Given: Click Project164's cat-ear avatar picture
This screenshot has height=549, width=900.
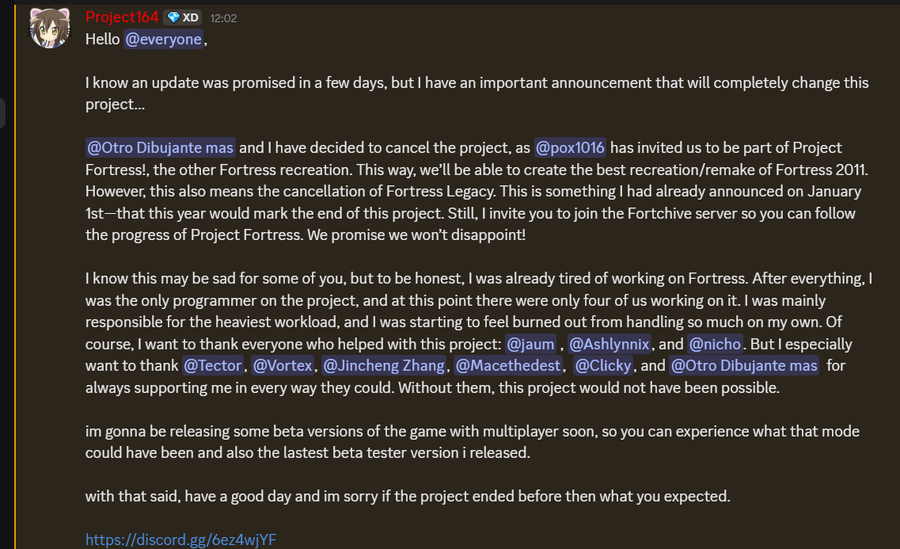Looking at the screenshot, I should tap(48, 28).
